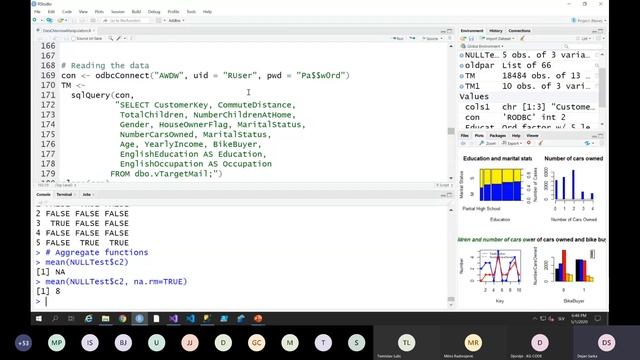Open the Project dropdown at top right
640x360 pixels.
pyautogui.click(x=588, y=20)
